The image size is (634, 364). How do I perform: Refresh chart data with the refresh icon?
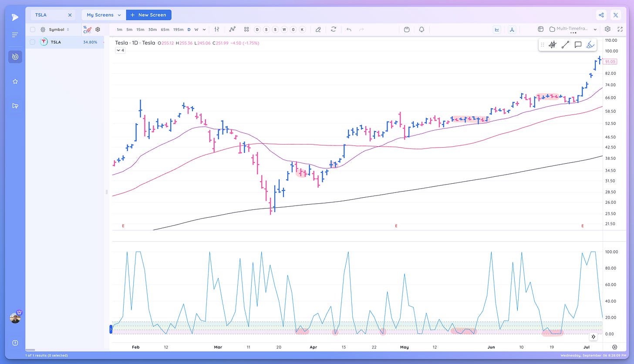click(334, 29)
